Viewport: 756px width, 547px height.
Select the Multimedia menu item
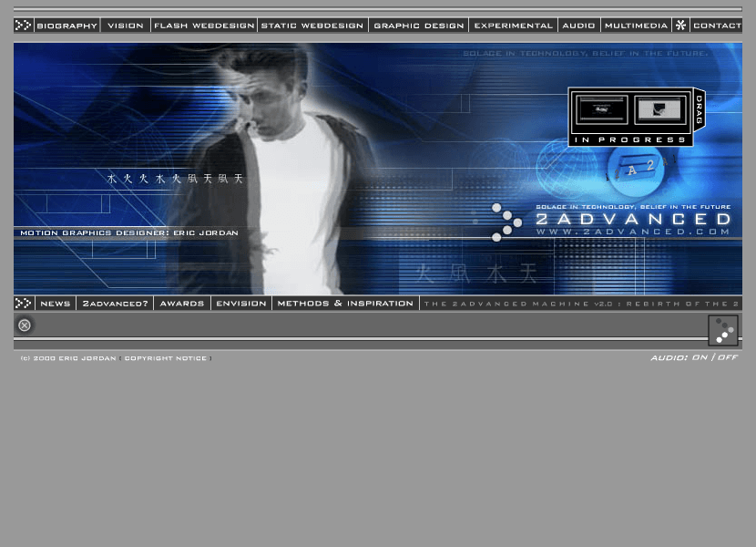click(636, 26)
